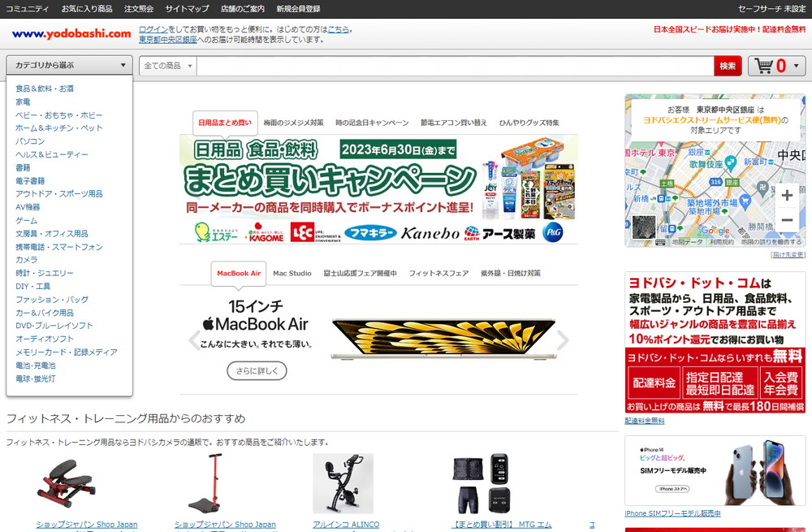Select 電球･蛍光灯 category
The height and width of the screenshot is (532, 812).
click(x=35, y=378)
